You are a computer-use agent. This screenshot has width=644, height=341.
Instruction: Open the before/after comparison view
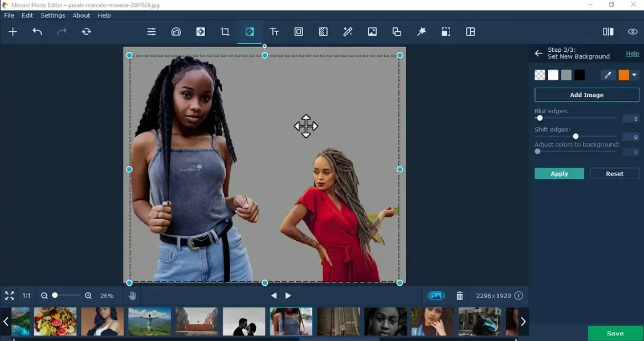tap(608, 31)
